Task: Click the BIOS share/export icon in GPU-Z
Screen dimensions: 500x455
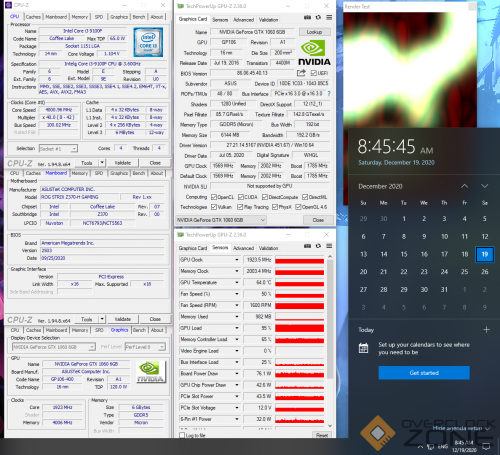Action: (x=301, y=73)
